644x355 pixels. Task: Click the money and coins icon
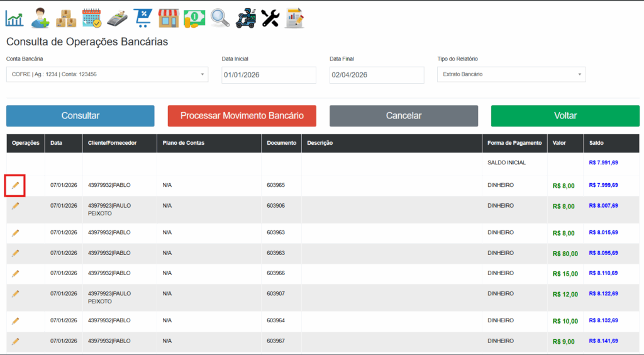(194, 18)
